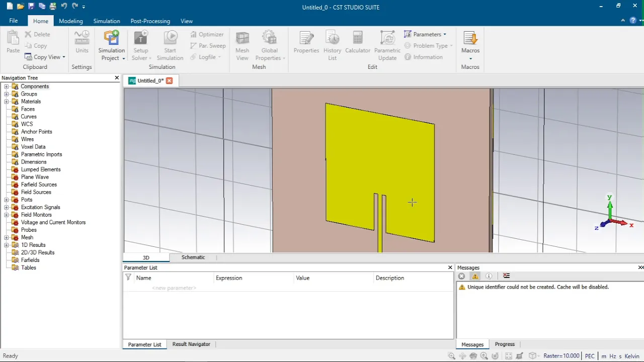The height and width of the screenshot is (362, 644).
Task: Click the Print icon in title bar
Action: click(53, 7)
